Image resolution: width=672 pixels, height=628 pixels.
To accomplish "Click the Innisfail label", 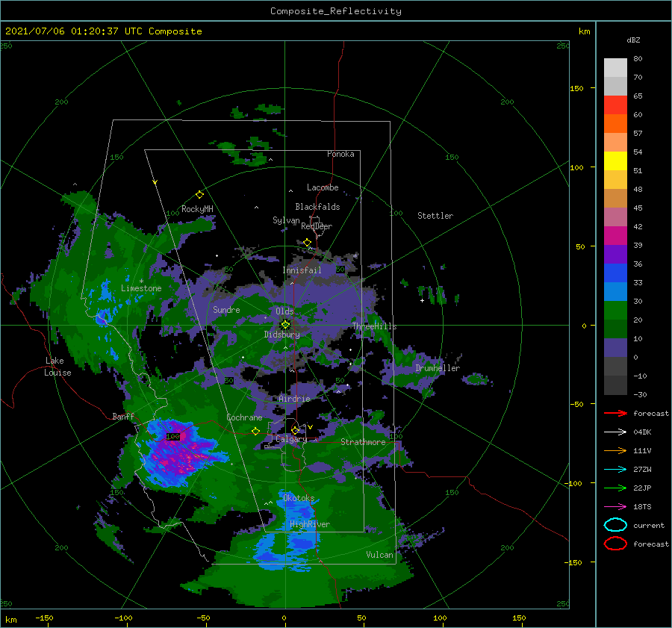I will tap(302, 270).
